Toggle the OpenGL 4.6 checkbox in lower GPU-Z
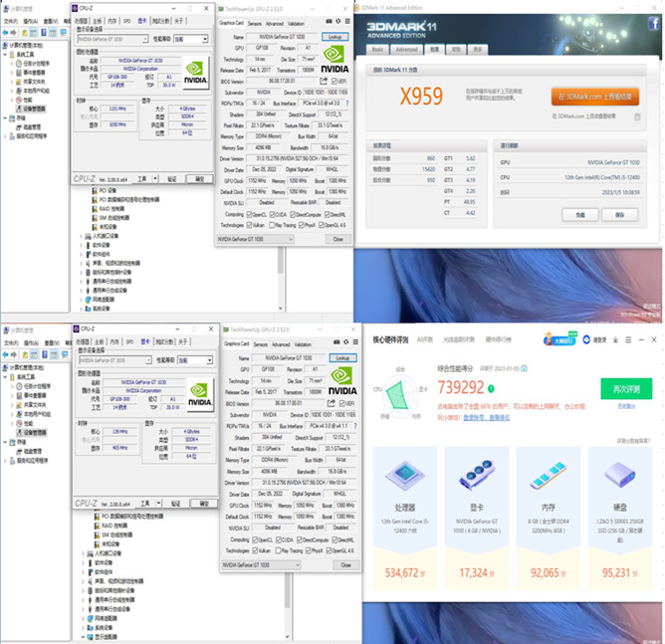Viewport: 665px width, 644px height. click(329, 550)
